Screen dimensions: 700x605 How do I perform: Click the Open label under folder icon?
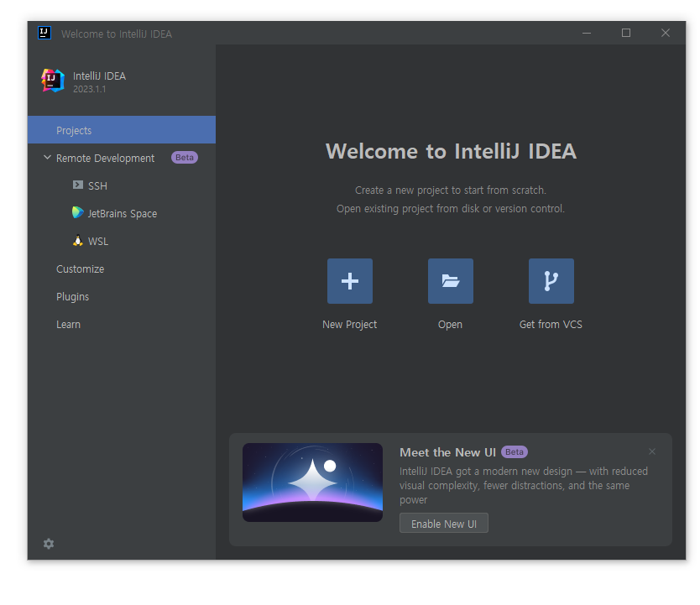450,325
